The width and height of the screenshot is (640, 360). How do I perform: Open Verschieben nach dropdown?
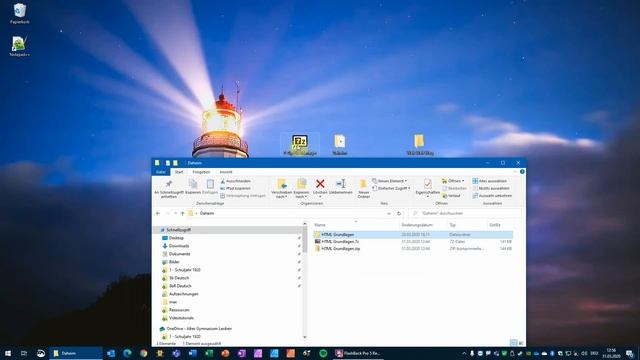(281, 189)
